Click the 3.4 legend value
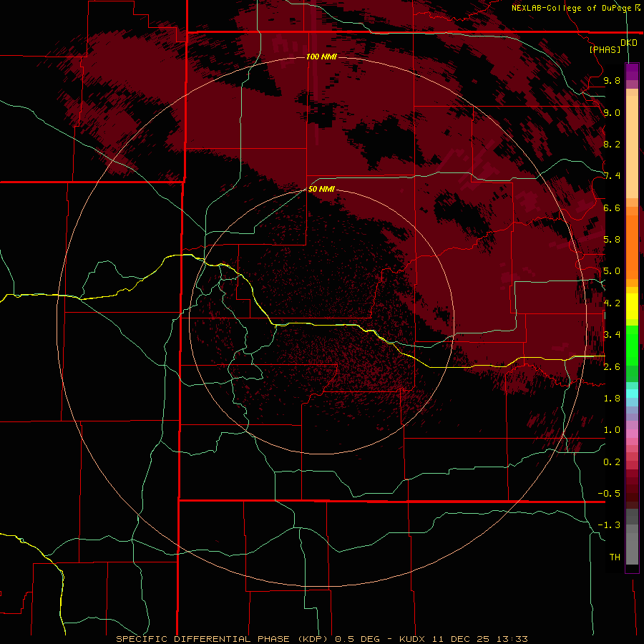Screen dimensions: 644x644 (612, 335)
